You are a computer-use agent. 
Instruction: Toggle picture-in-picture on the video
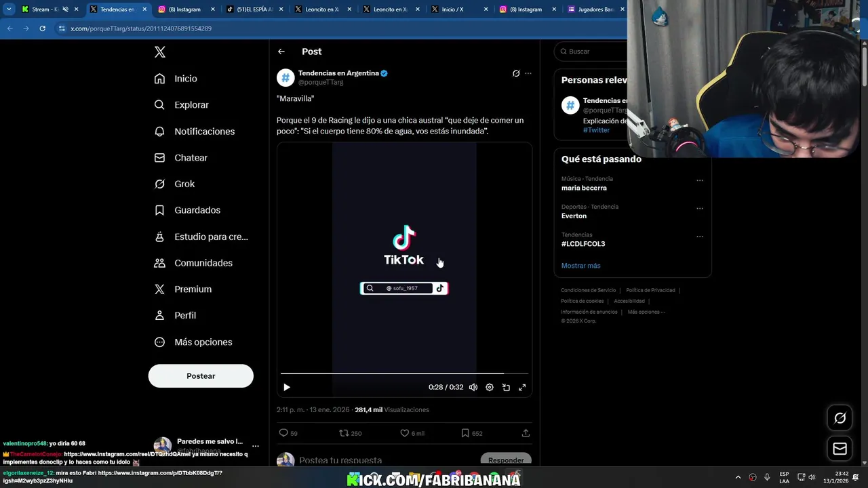click(x=506, y=387)
